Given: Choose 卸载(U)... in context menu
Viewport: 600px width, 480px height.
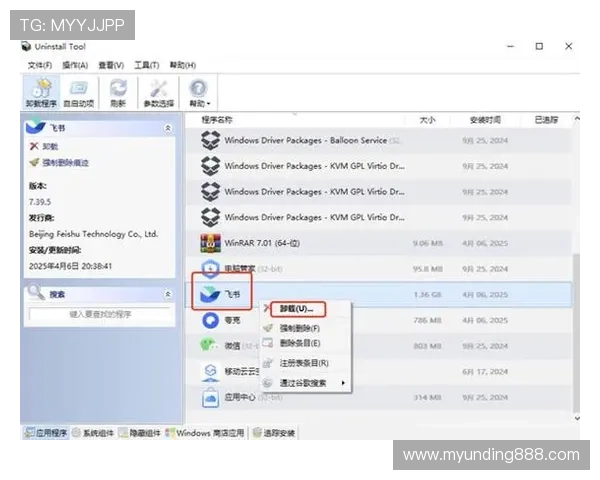Looking at the screenshot, I should click(297, 309).
